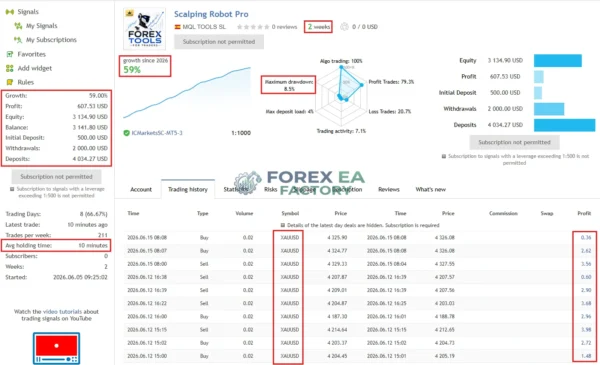
Task: Open What's new tab
Action: click(x=430, y=189)
